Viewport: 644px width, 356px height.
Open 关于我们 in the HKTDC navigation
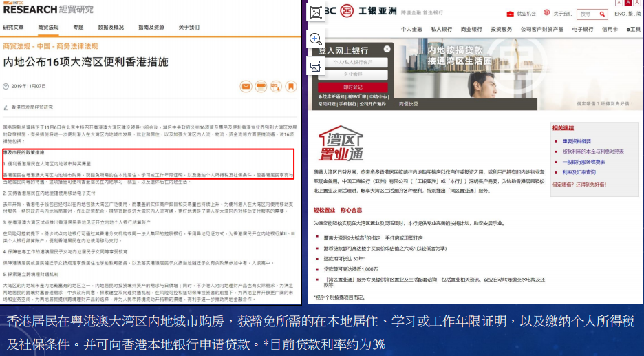[189, 27]
